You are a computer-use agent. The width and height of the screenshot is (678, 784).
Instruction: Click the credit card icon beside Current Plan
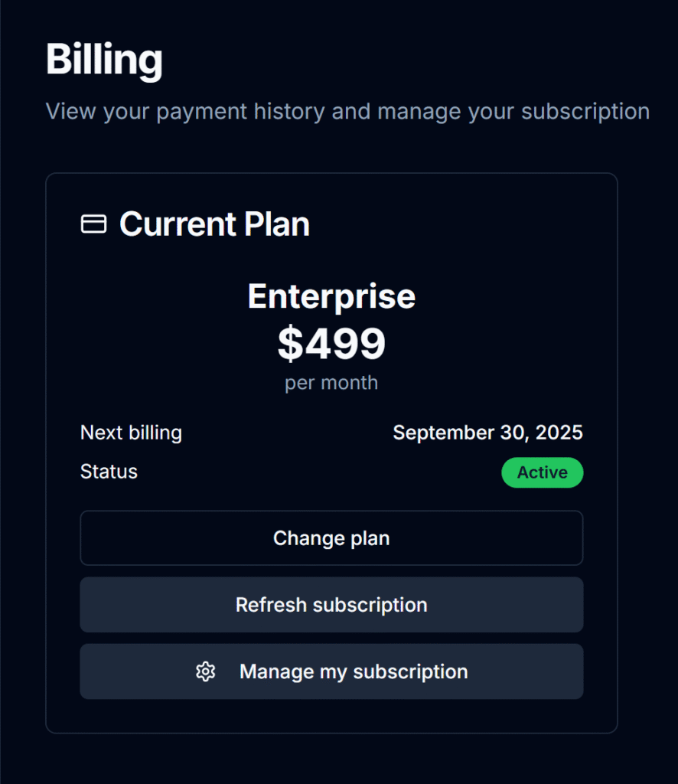click(x=93, y=224)
